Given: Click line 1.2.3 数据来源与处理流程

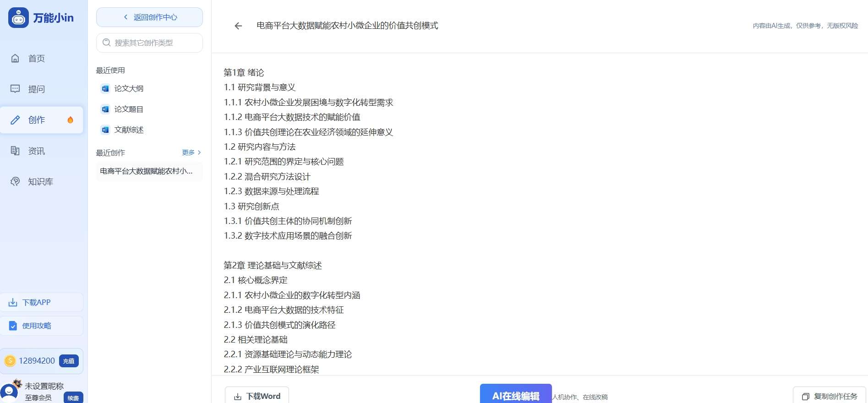Looking at the screenshot, I should [271, 191].
